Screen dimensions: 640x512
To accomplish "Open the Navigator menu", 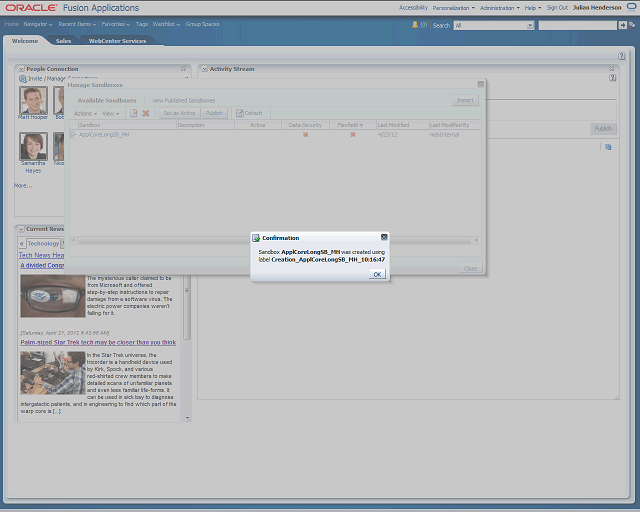I will pos(38,24).
